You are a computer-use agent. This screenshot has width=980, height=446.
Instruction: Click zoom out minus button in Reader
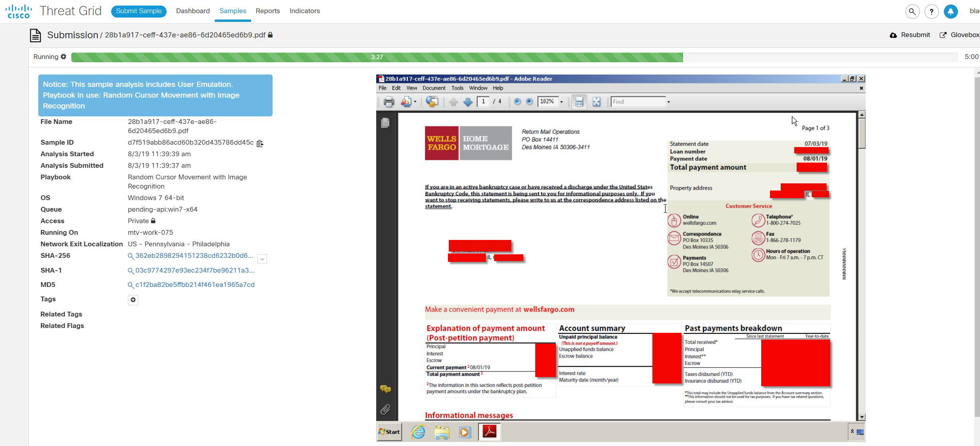517,102
